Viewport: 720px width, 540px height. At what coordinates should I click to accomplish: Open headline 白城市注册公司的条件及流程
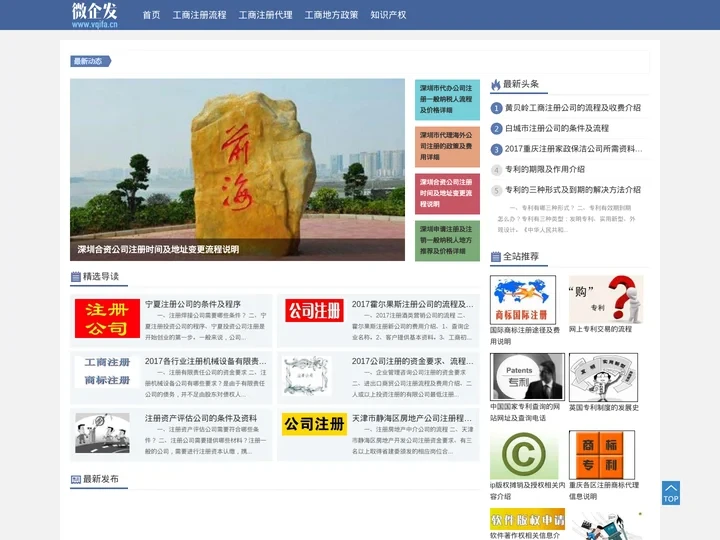pyautogui.click(x=557, y=129)
